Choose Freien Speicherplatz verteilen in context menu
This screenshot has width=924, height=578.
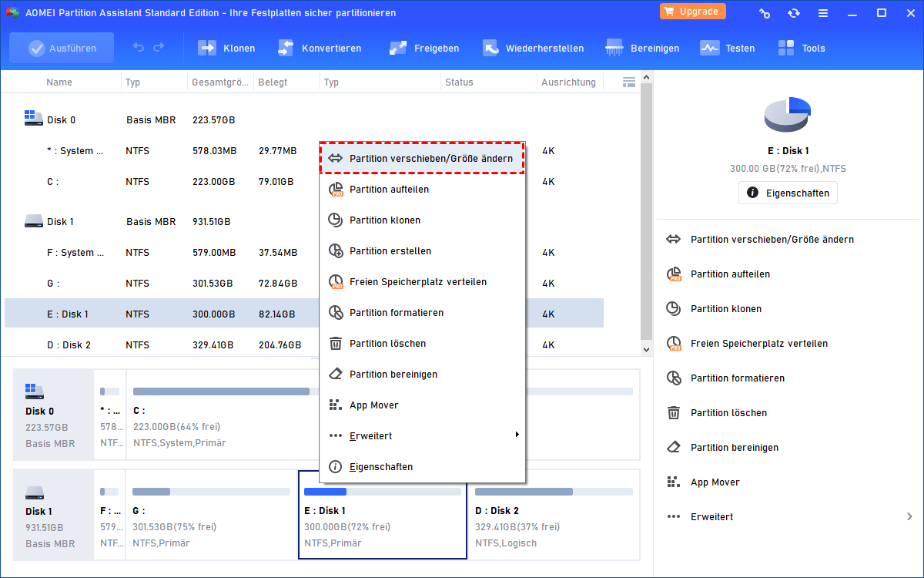click(x=422, y=281)
